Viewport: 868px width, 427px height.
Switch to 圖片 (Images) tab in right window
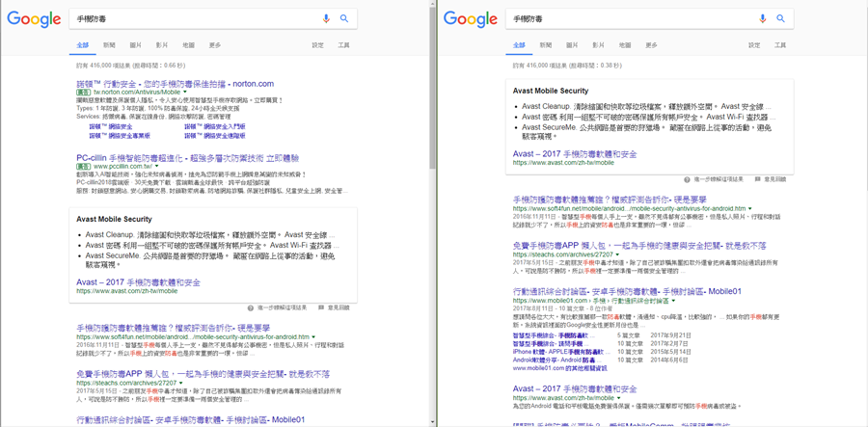pos(572,45)
